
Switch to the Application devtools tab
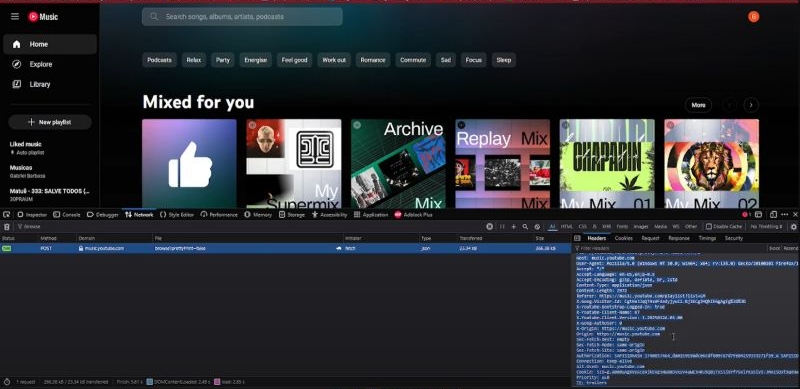tap(371, 215)
